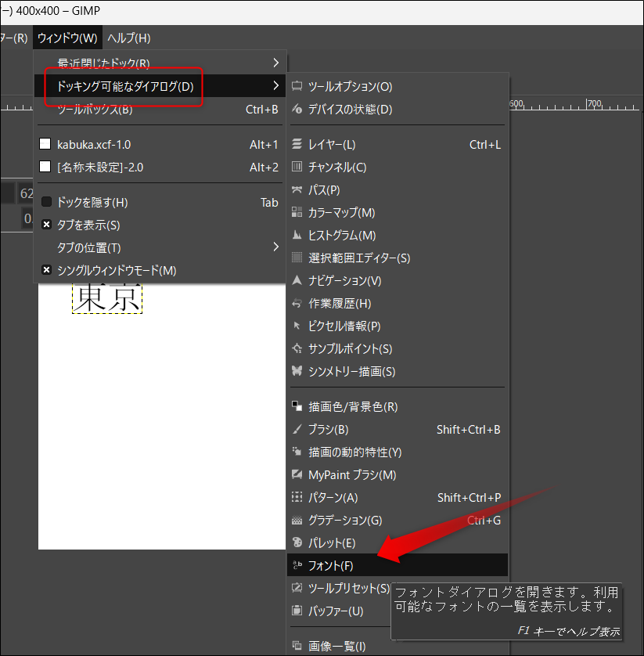Select フォント(F) in the dialogs submenu
The width and height of the screenshot is (644, 656).
click(398, 565)
